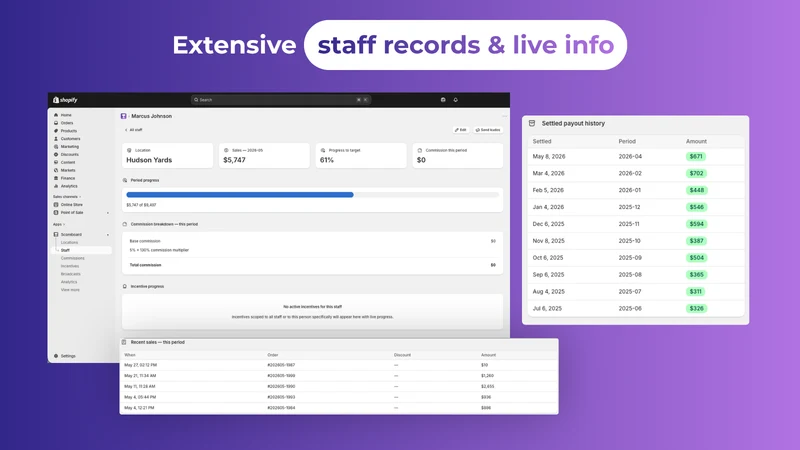This screenshot has width=800, height=450.
Task: Open Customers in the sidebar
Action: [x=70, y=139]
